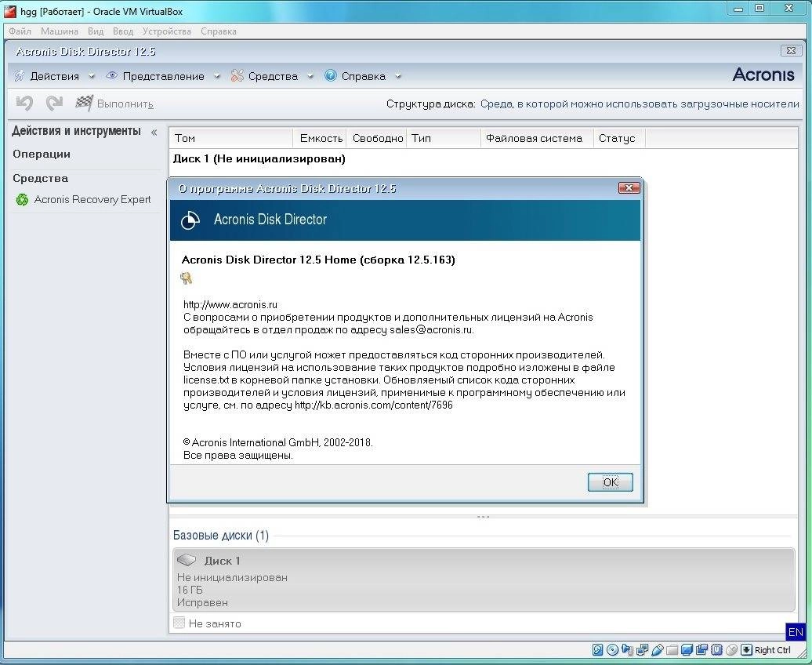The image size is (812, 665).
Task: Click VirtualBox display status icon
Action: (x=687, y=650)
